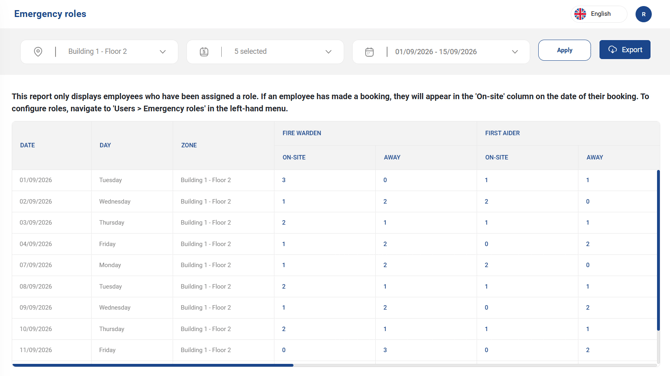Select the 03/09/2026 date cell
This screenshot has width=670, height=376.
point(36,223)
